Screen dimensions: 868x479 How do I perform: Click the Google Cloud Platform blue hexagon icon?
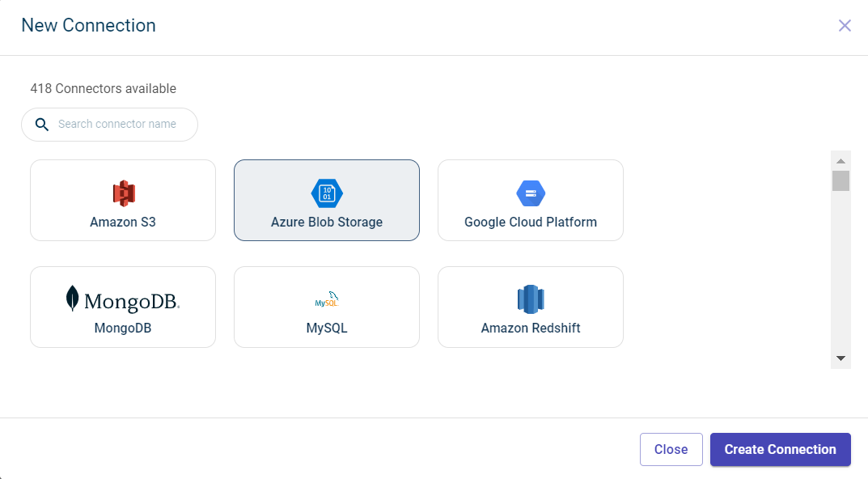tap(531, 193)
